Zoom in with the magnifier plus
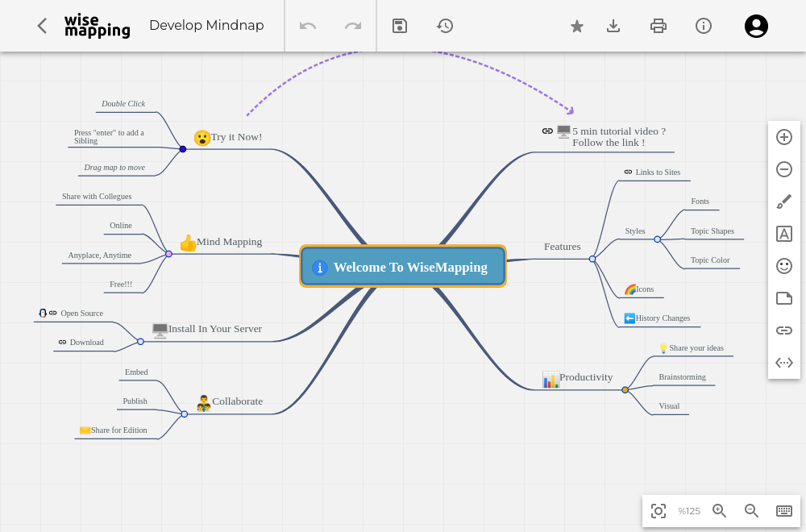Screen dimensions: 806x532 (x=719, y=510)
